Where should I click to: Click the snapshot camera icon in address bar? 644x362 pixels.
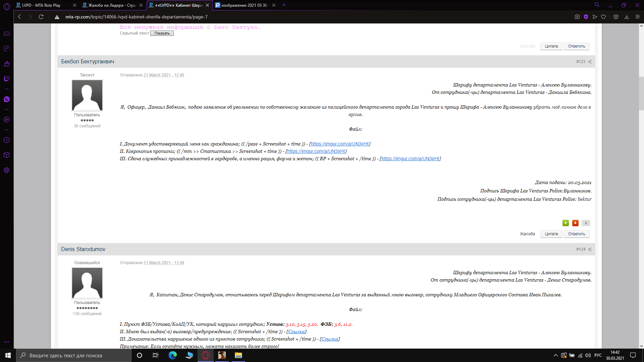pyautogui.click(x=577, y=17)
